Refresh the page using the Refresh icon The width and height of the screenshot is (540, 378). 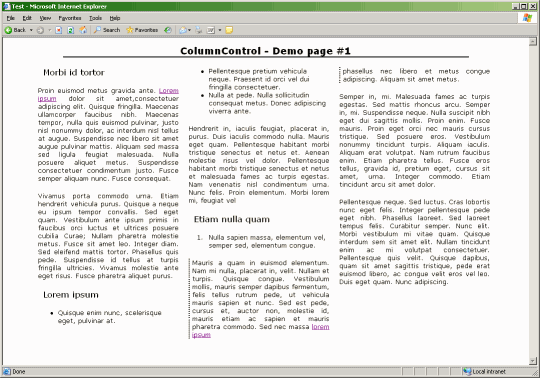point(71,30)
